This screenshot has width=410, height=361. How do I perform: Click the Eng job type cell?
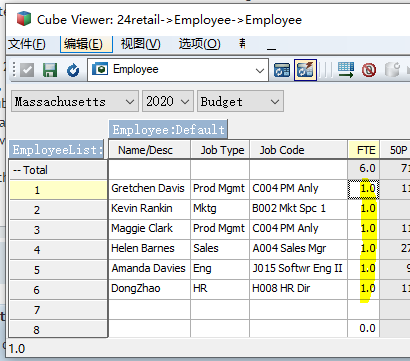pos(220,269)
